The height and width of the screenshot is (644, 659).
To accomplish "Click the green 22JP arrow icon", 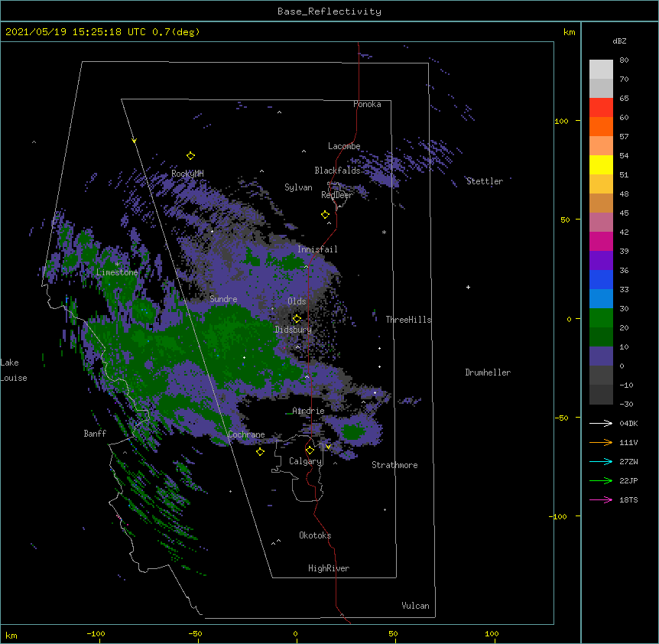I will pos(601,480).
